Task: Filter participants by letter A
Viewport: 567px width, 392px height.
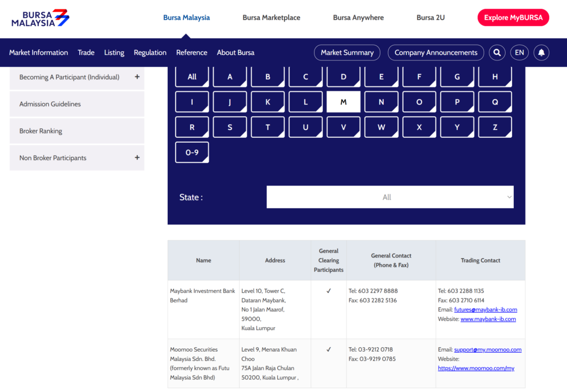Action: (230, 77)
